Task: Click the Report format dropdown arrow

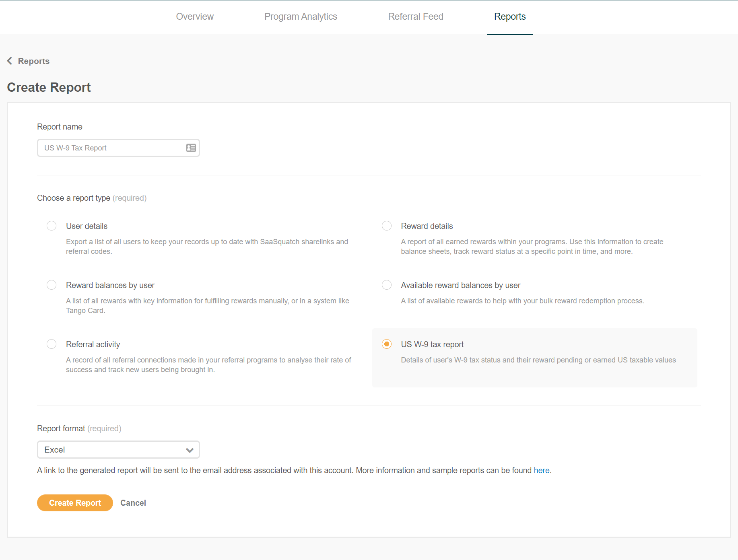Action: (190, 450)
